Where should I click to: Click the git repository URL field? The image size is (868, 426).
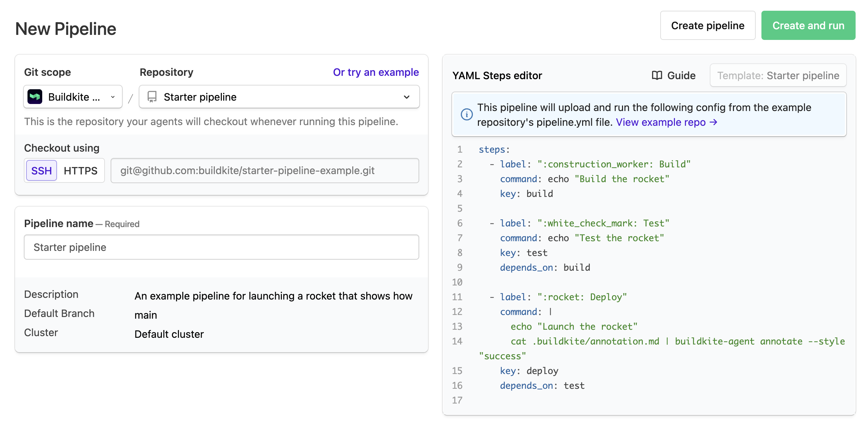[264, 170]
